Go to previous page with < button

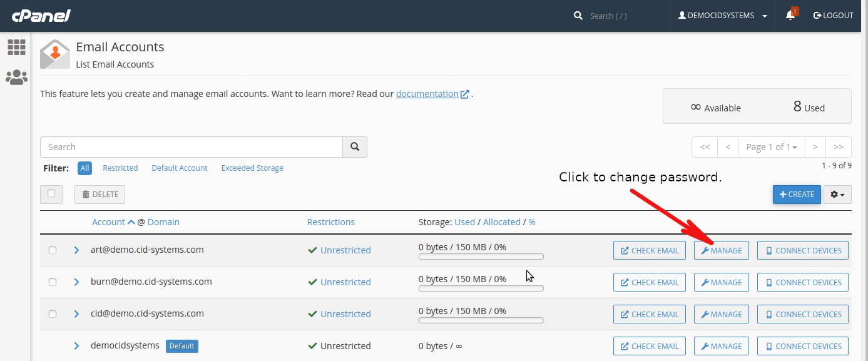(x=728, y=147)
